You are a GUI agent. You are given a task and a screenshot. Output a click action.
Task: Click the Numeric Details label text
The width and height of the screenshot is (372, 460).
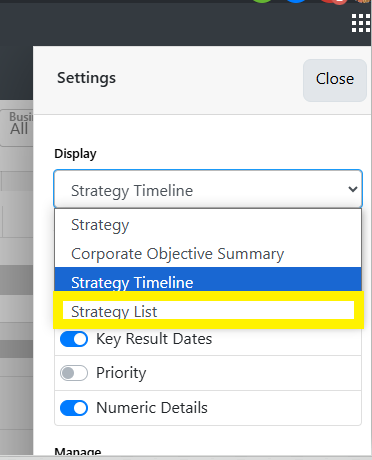(x=152, y=408)
